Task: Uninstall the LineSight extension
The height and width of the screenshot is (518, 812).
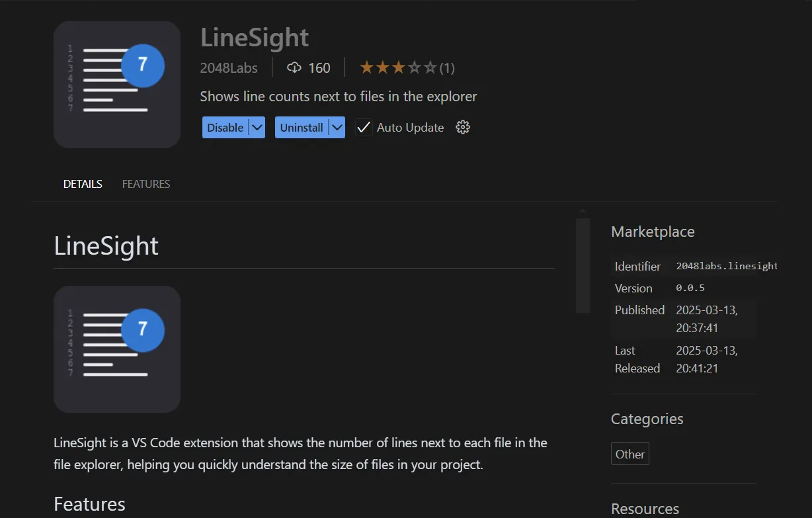Action: point(302,128)
